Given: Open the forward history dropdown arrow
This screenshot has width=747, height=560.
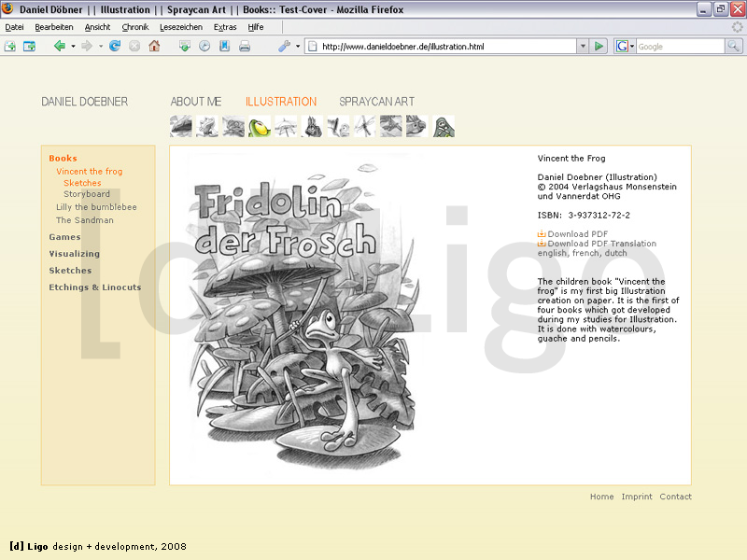Looking at the screenshot, I should [x=101, y=46].
